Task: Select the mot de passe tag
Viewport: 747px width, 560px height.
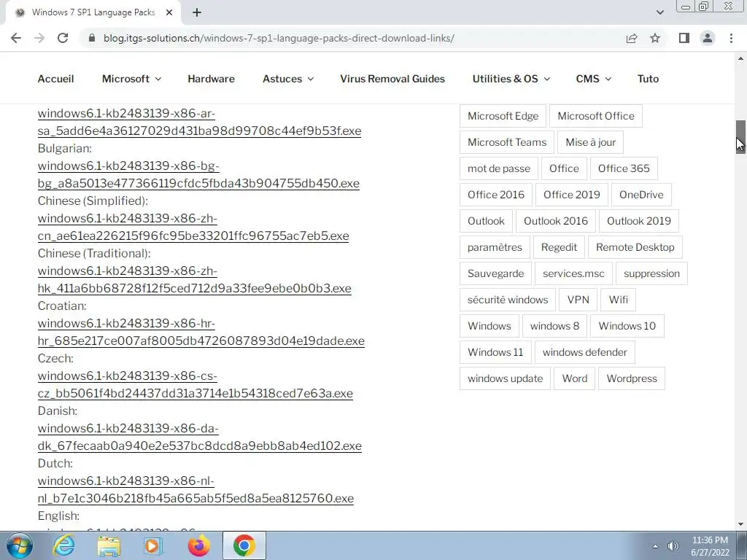Action: 499,168
